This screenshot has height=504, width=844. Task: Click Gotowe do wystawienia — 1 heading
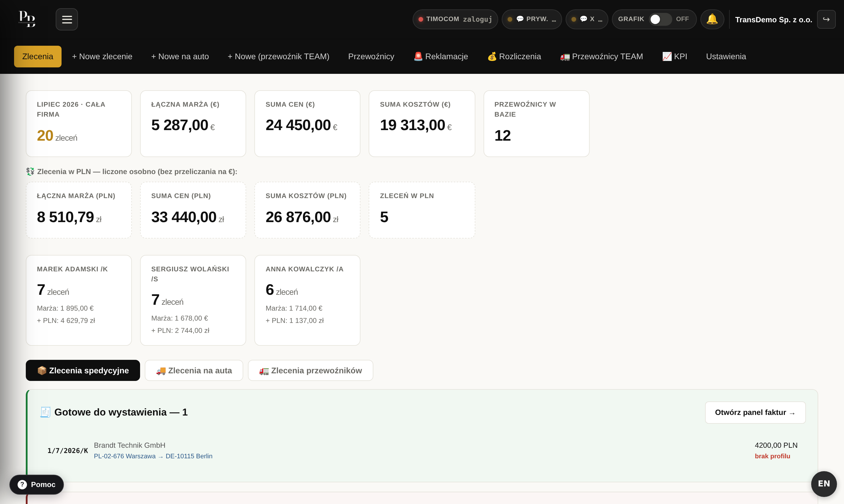[x=121, y=412]
